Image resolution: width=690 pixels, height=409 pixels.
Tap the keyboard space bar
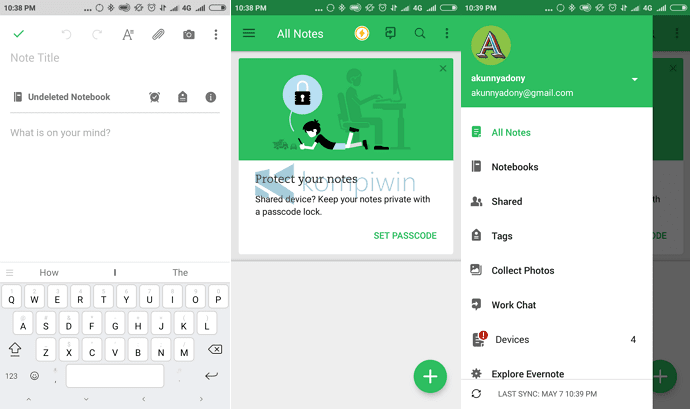tap(115, 376)
